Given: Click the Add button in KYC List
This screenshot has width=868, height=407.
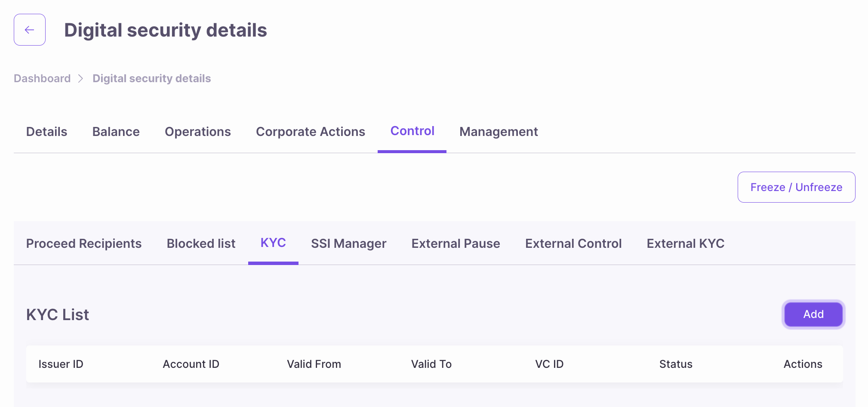Looking at the screenshot, I should pos(813,314).
